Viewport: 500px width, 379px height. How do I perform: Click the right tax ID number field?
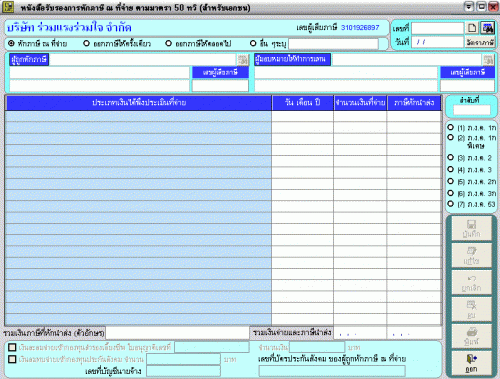pos(467,86)
